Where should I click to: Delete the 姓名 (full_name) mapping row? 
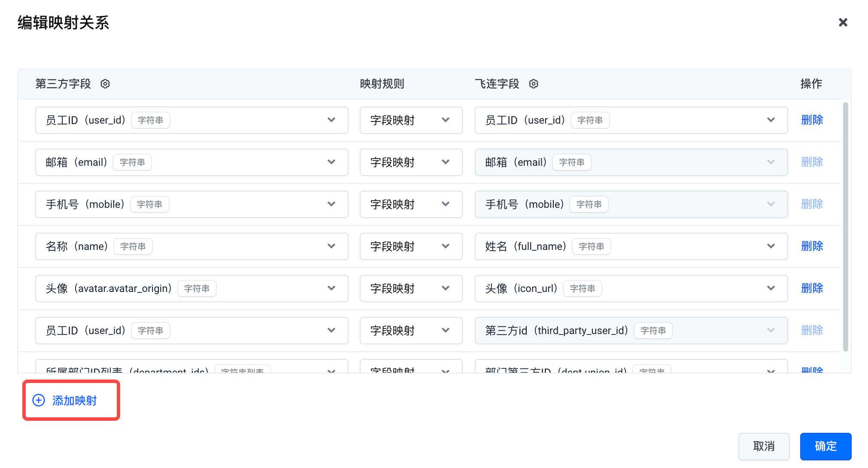[812, 246]
